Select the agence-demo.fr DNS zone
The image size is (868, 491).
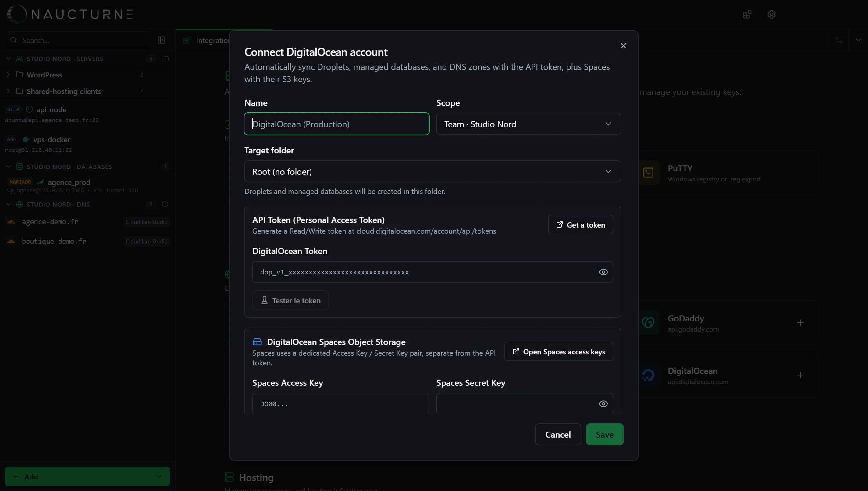click(87, 221)
